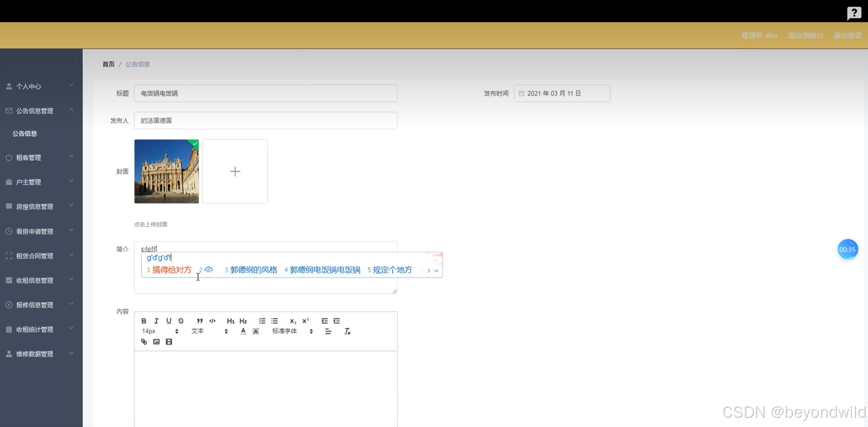The height and width of the screenshot is (427, 868).
Task: Open the text color picker
Action: pyautogui.click(x=243, y=331)
